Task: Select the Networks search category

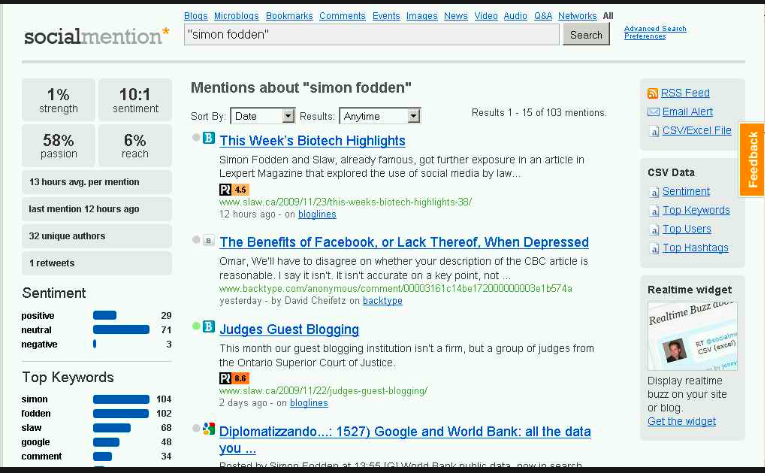Action: pos(577,16)
